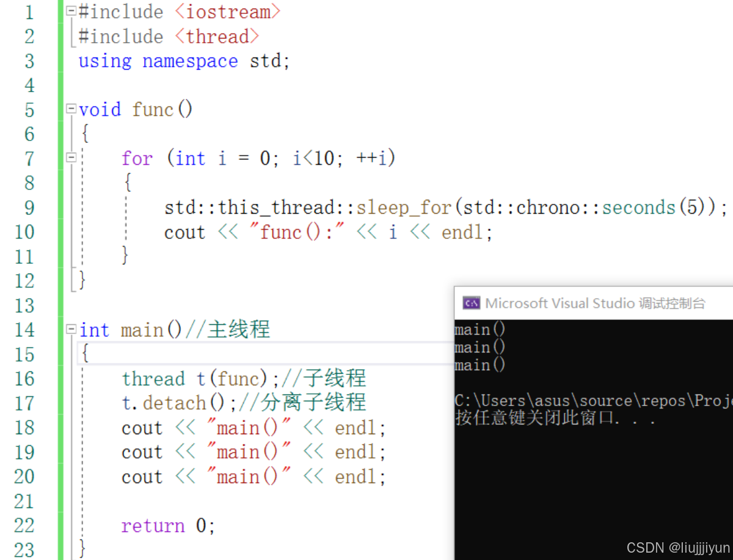Collapse the for loop block at line 7

[70, 158]
